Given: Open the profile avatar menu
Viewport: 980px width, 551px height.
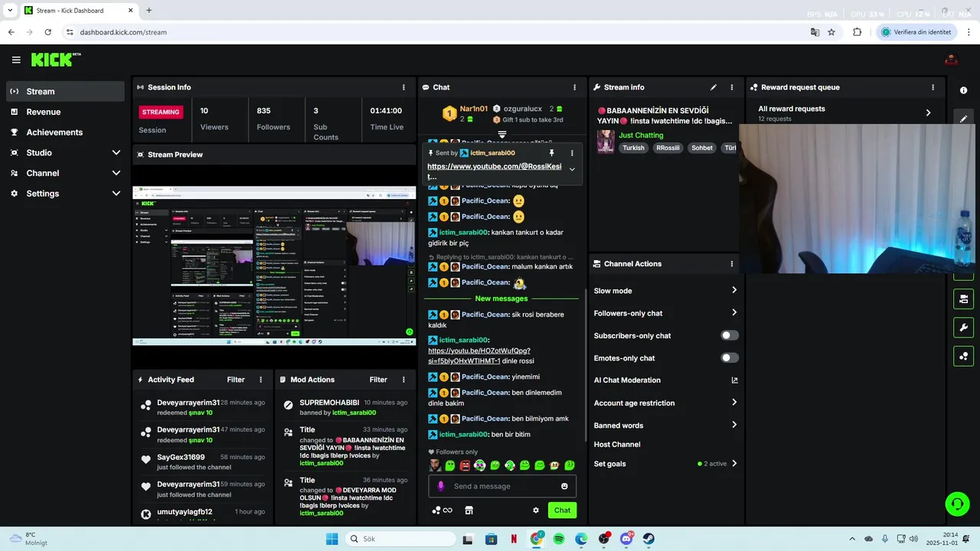Looking at the screenshot, I should point(952,60).
